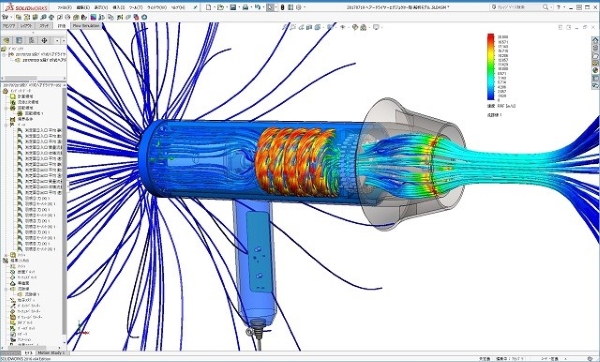
Task: Click the Open file folder icon
Action: pyautogui.click(x=220, y=7)
